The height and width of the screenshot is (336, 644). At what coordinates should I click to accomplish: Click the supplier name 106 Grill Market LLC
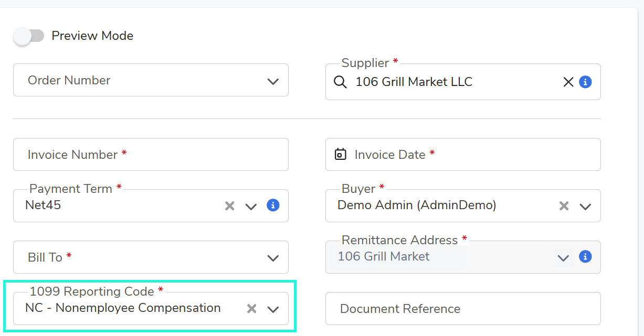click(x=414, y=82)
